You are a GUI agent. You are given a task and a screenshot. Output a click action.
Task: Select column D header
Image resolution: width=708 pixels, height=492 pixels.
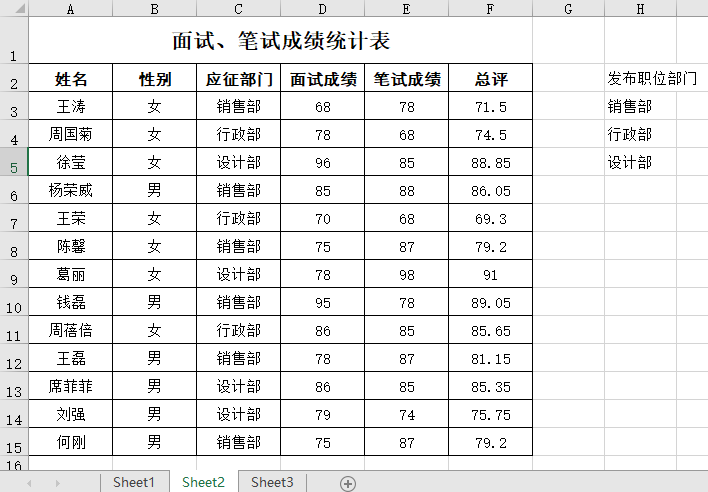(322, 9)
